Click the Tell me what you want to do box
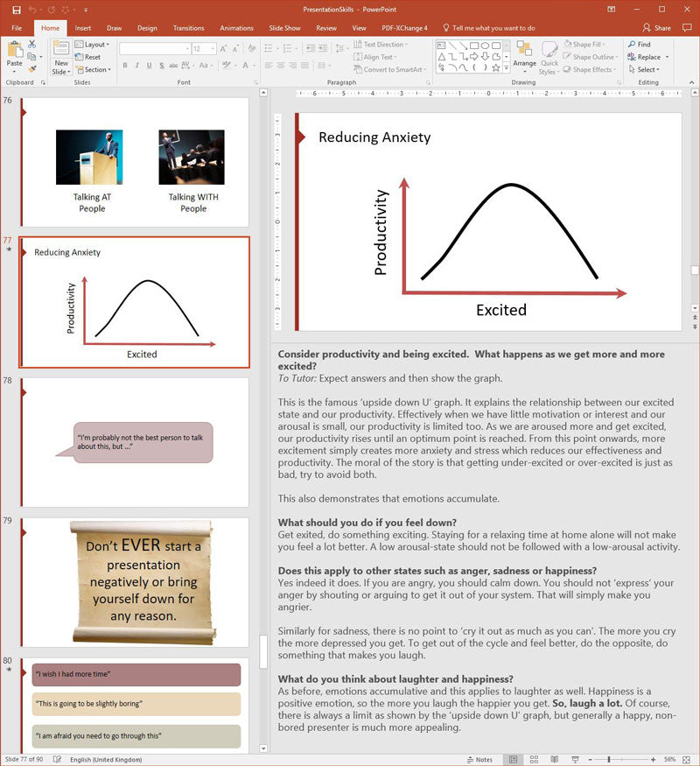700x766 pixels. tap(488, 28)
